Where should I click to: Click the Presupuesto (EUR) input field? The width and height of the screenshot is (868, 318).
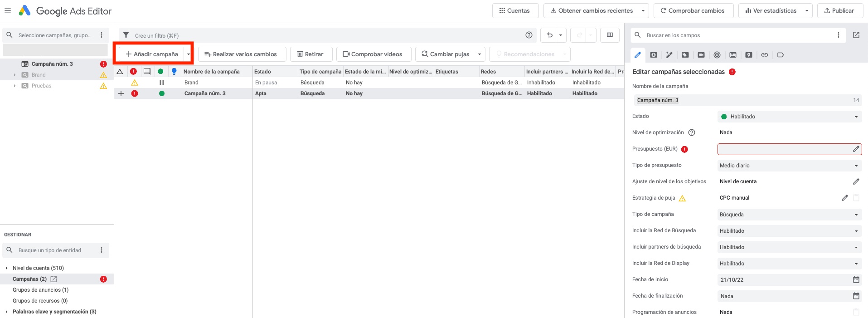(x=784, y=149)
